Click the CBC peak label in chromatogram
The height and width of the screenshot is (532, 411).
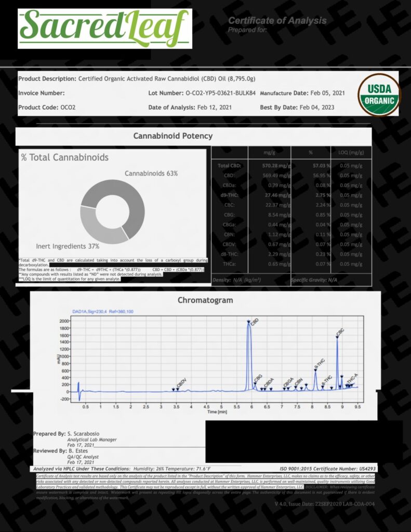tap(340, 332)
